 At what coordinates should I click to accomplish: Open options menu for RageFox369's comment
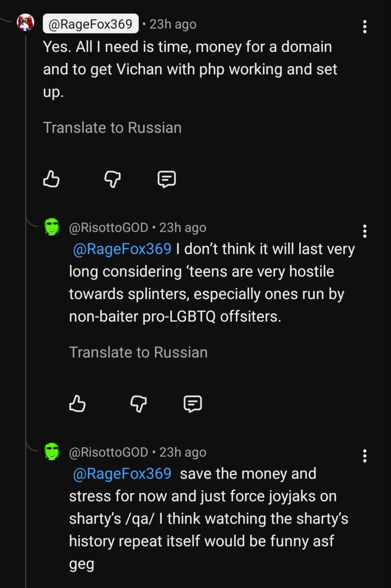pyautogui.click(x=365, y=26)
